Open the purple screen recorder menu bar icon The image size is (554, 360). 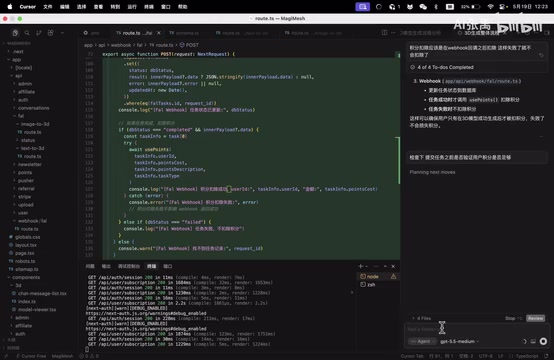[x=363, y=6]
